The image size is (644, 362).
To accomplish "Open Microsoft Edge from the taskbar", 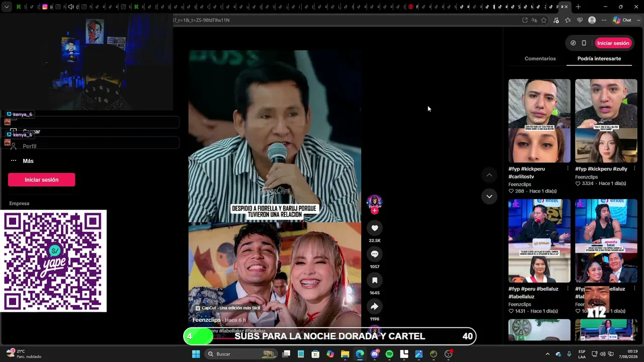I will coord(360,354).
